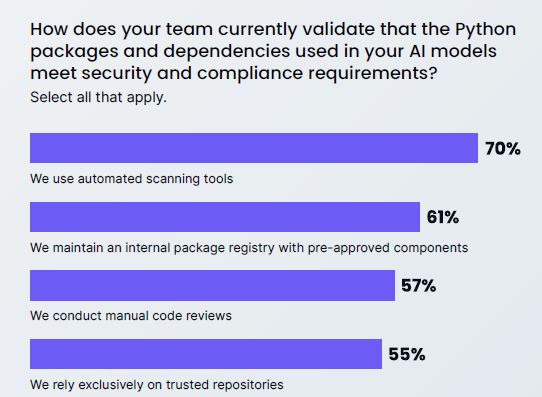Click the 55% trusted repositories bar

206,354
